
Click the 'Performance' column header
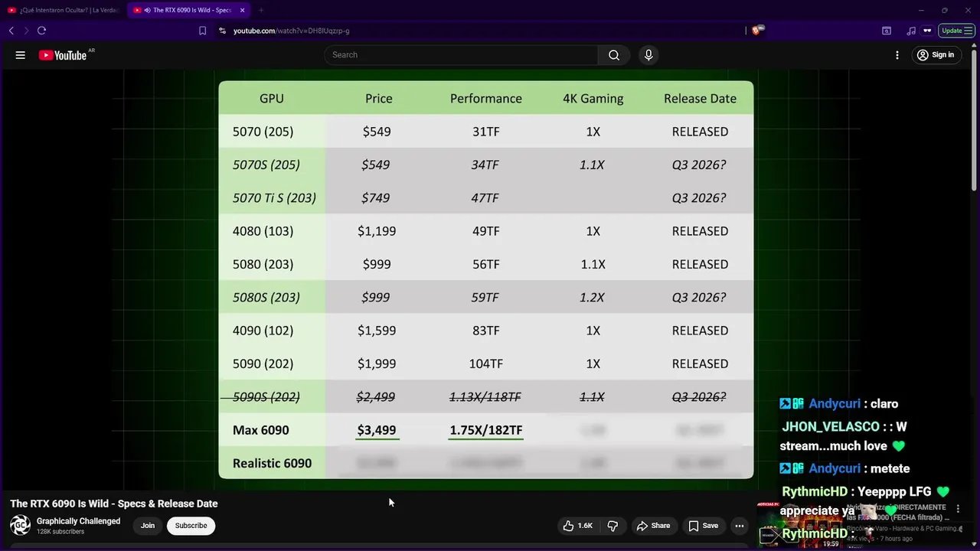point(486,98)
